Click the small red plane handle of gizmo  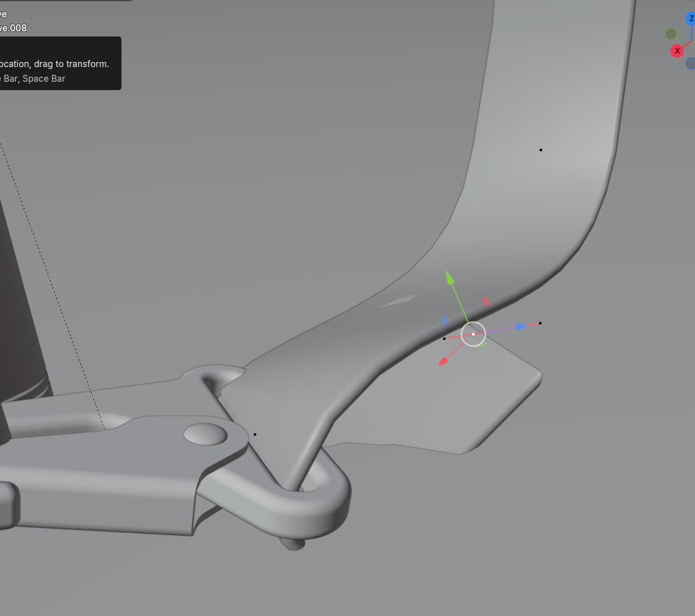coord(486,302)
